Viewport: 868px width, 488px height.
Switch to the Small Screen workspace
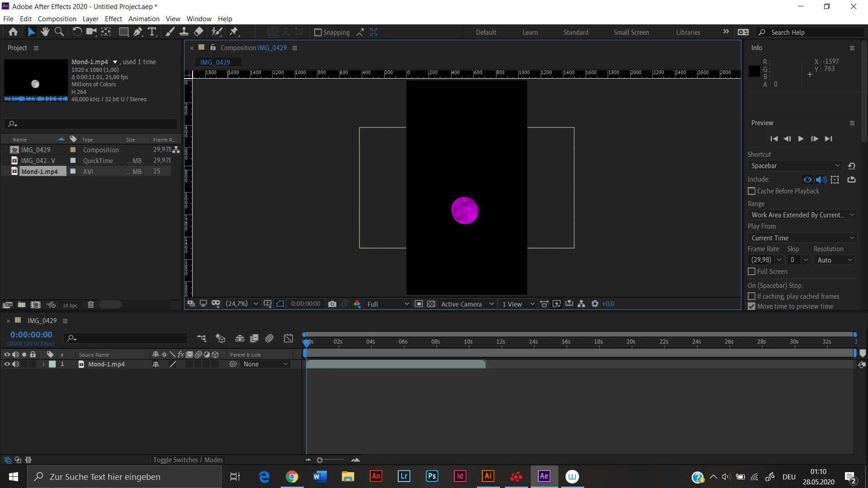point(631,33)
